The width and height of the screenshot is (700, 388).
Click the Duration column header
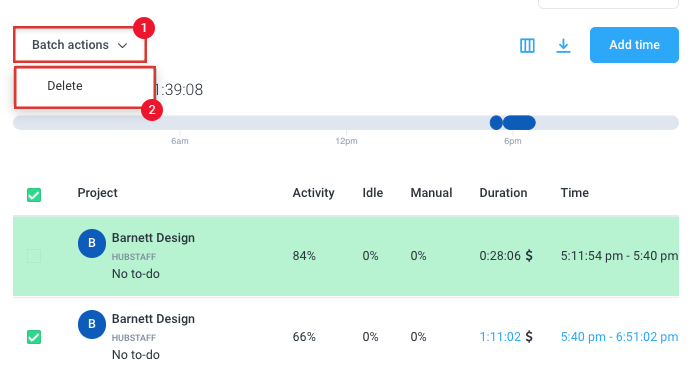pos(503,193)
